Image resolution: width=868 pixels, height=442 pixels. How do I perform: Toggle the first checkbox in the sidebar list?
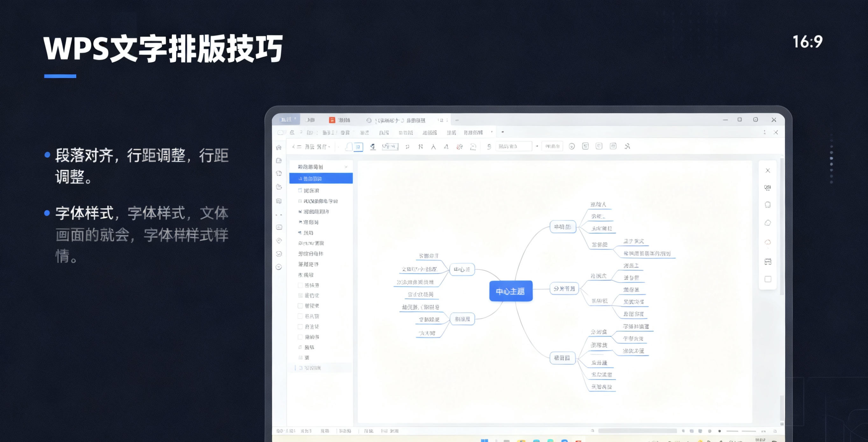[300, 285]
